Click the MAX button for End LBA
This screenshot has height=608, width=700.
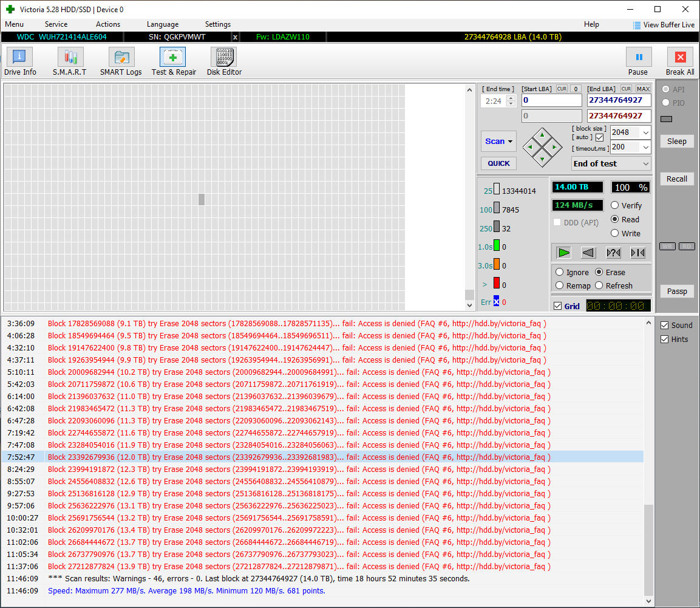click(x=644, y=89)
